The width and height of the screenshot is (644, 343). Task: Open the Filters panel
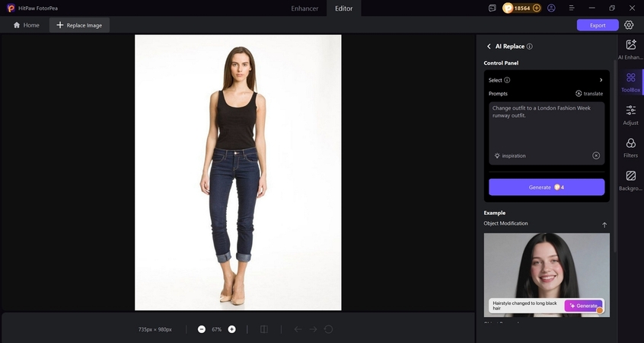point(630,143)
